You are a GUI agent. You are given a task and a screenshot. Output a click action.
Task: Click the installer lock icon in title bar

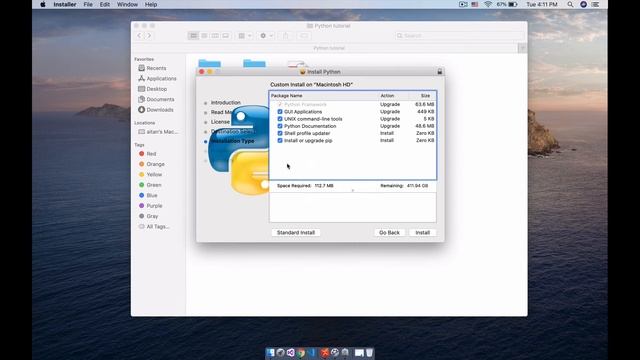(x=440, y=72)
